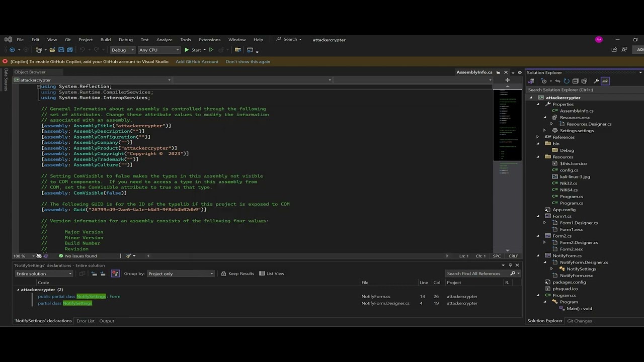Toggle Preview Selected Items highlighted icon
The width and height of the screenshot is (644, 362).
(605, 81)
